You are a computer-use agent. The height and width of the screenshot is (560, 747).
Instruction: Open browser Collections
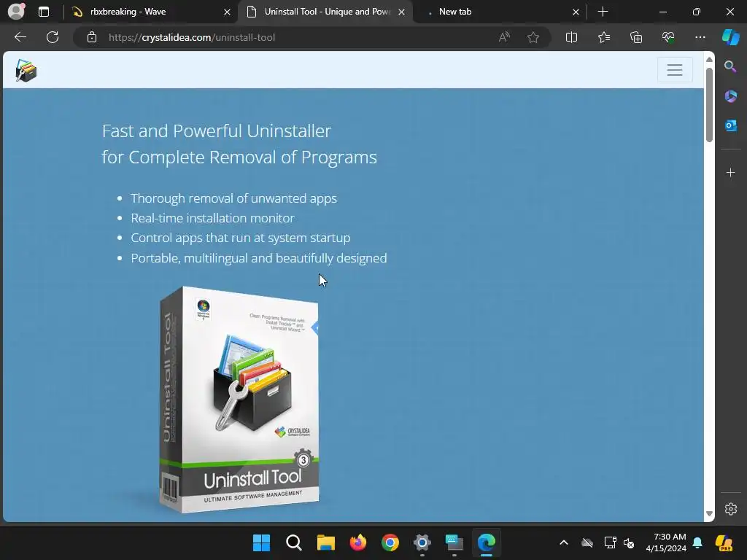pyautogui.click(x=636, y=37)
